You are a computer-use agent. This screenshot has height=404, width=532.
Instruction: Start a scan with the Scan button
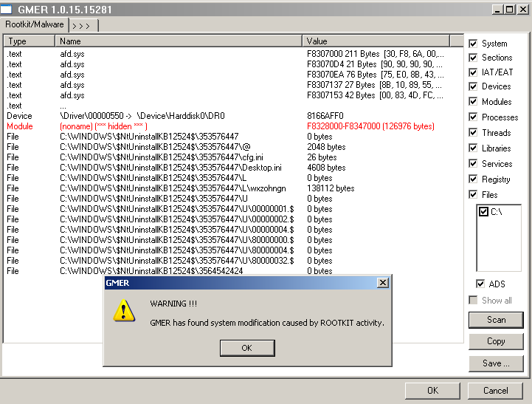click(x=496, y=320)
